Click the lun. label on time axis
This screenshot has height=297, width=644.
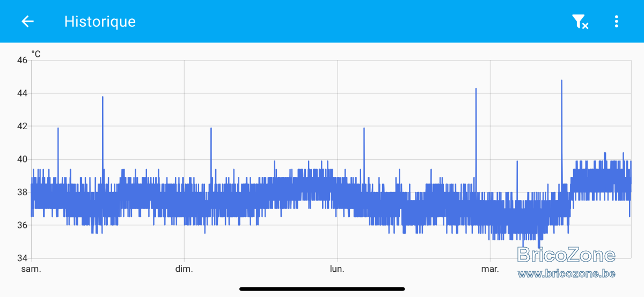coord(337,269)
